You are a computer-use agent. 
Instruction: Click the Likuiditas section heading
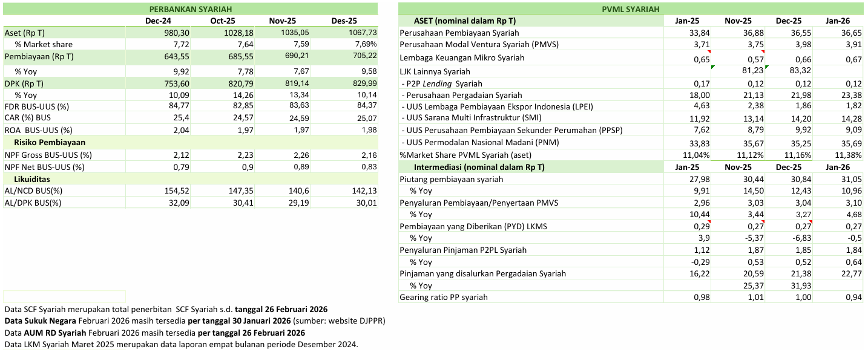(x=33, y=179)
